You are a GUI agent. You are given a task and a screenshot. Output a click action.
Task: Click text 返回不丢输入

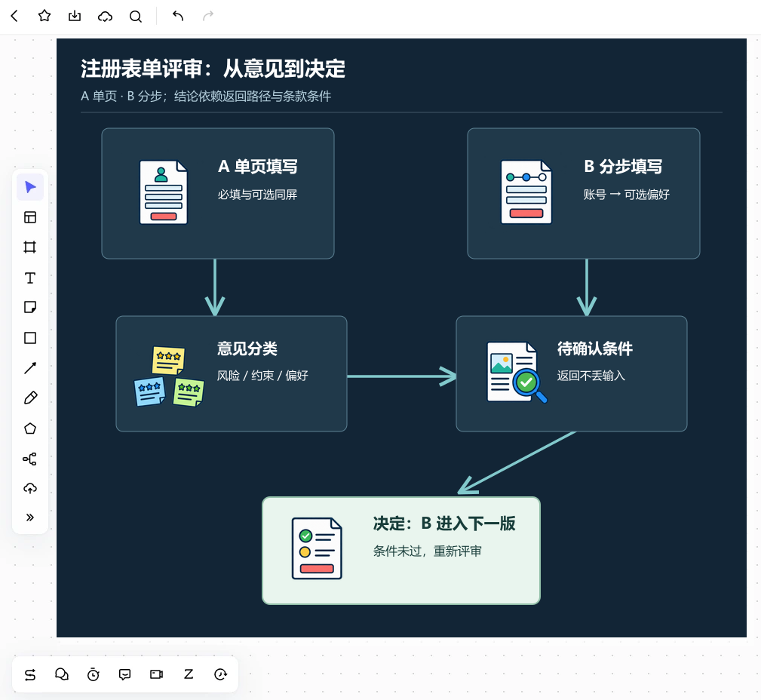tap(591, 376)
